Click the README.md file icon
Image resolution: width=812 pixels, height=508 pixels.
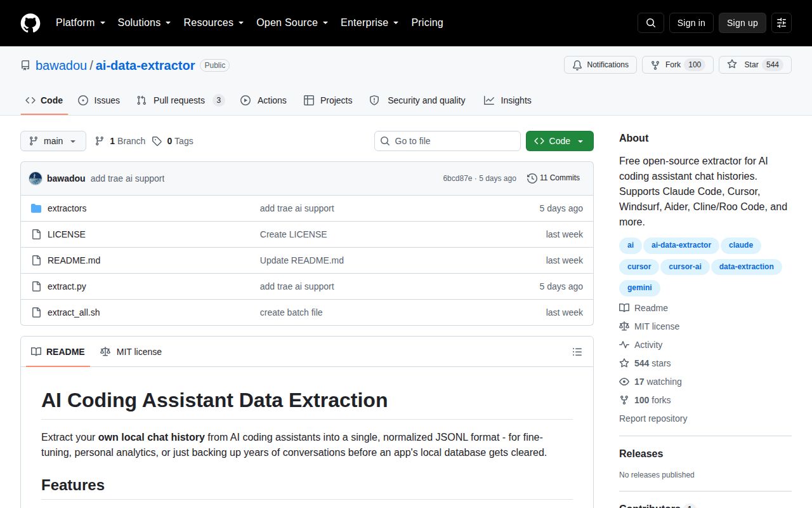point(36,260)
